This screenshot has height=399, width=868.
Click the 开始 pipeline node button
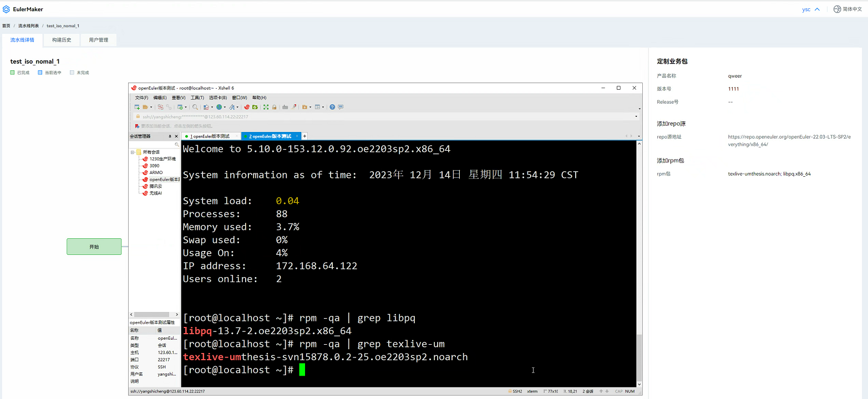[x=94, y=247]
